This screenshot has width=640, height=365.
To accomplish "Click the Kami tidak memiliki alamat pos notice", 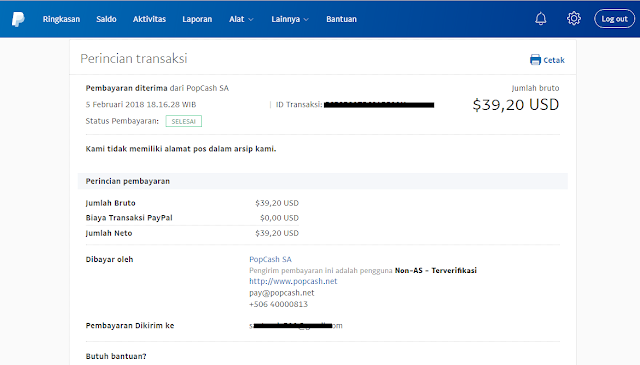I will click(181, 149).
